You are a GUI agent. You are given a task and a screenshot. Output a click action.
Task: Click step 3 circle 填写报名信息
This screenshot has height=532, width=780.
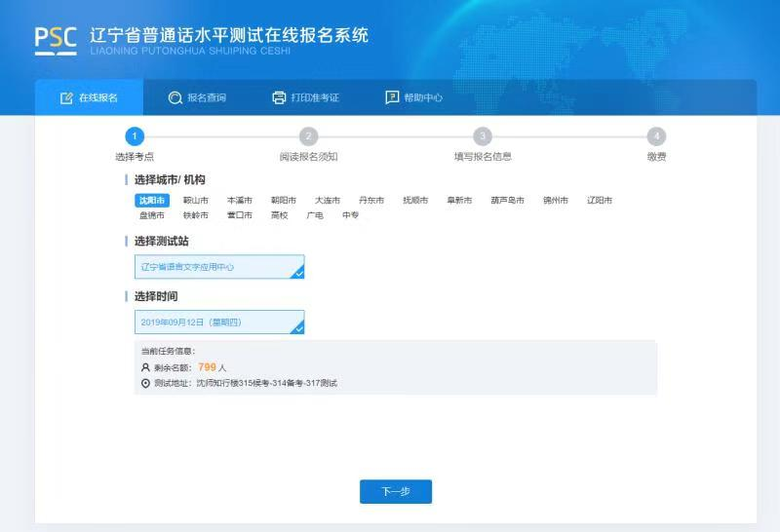483,136
